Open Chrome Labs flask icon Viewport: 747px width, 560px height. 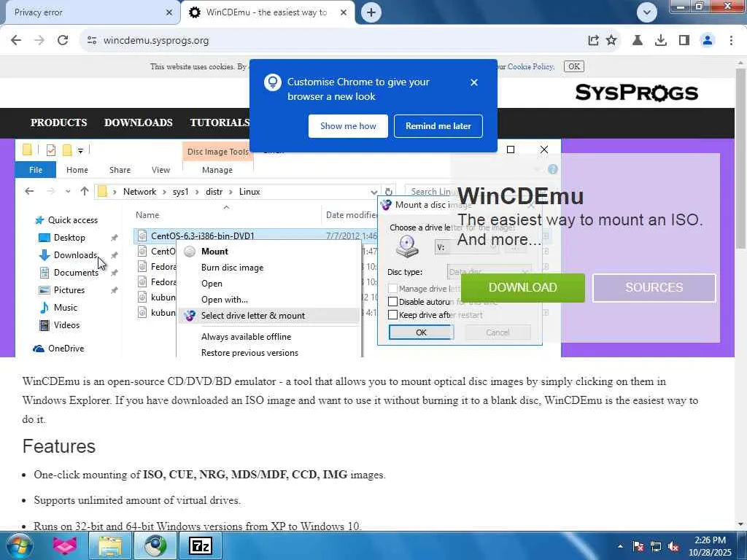pyautogui.click(x=638, y=41)
